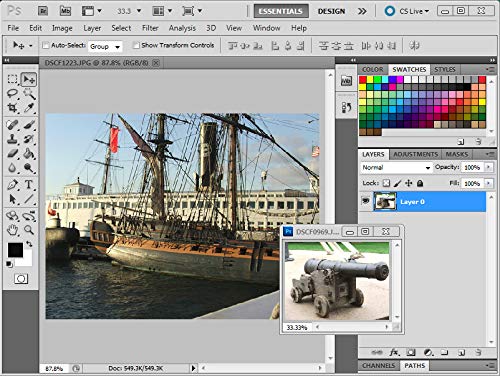Launch Bridge from the application bar
Image resolution: width=500 pixels, height=376 pixels.
pyautogui.click(x=43, y=11)
